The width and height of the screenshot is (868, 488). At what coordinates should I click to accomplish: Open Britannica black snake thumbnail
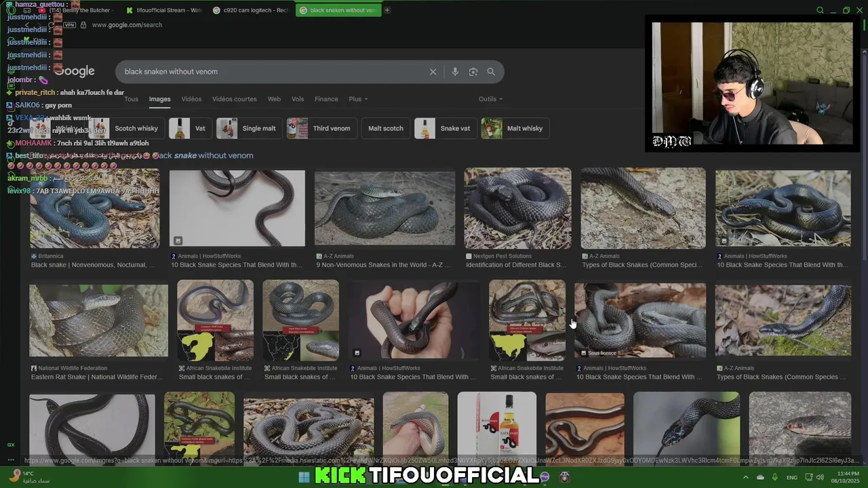coord(94,209)
